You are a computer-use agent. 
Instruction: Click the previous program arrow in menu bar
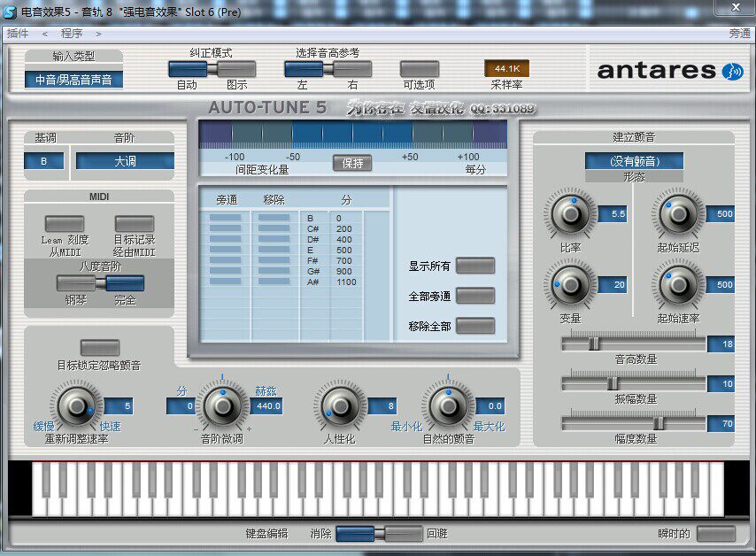(x=45, y=34)
